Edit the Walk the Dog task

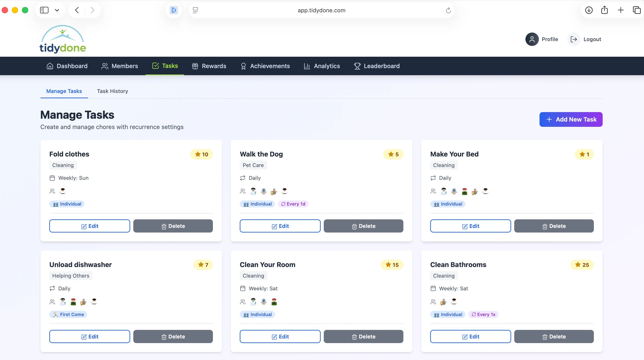280,226
